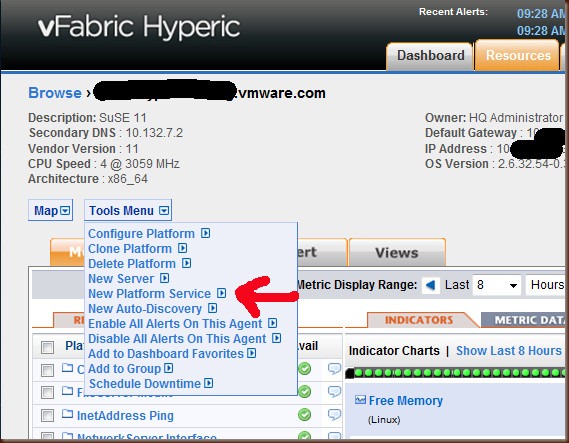569x443 pixels.
Task: Click the arrow icon next to Clone Platform
Action: pyautogui.click(x=182, y=248)
